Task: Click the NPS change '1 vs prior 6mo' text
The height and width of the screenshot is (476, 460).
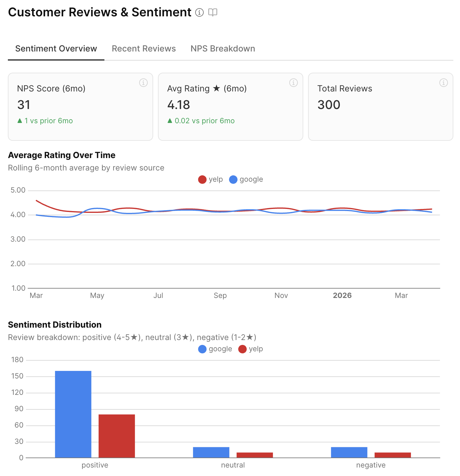Action: [45, 121]
